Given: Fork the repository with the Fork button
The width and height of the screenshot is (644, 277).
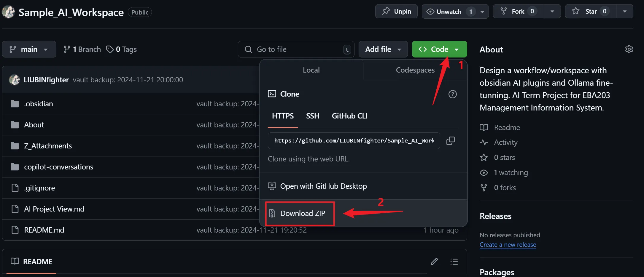Looking at the screenshot, I should (x=518, y=11).
